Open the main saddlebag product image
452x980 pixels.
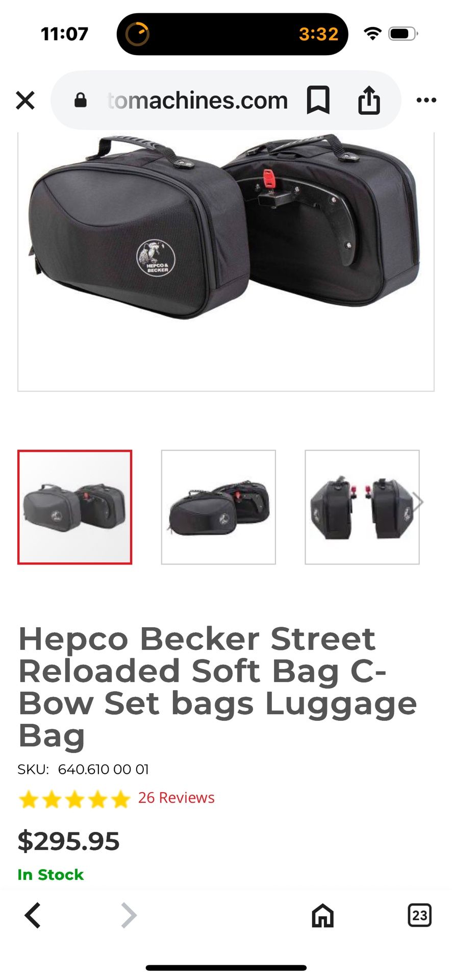click(226, 261)
